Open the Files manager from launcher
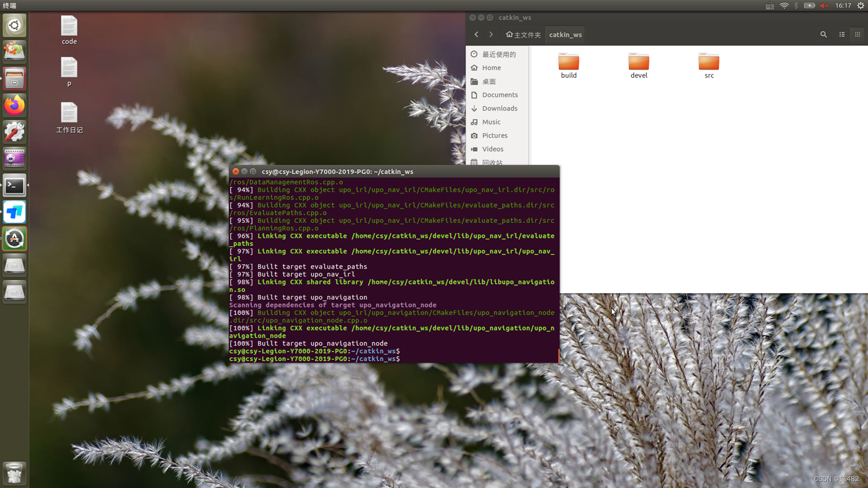 14,79
